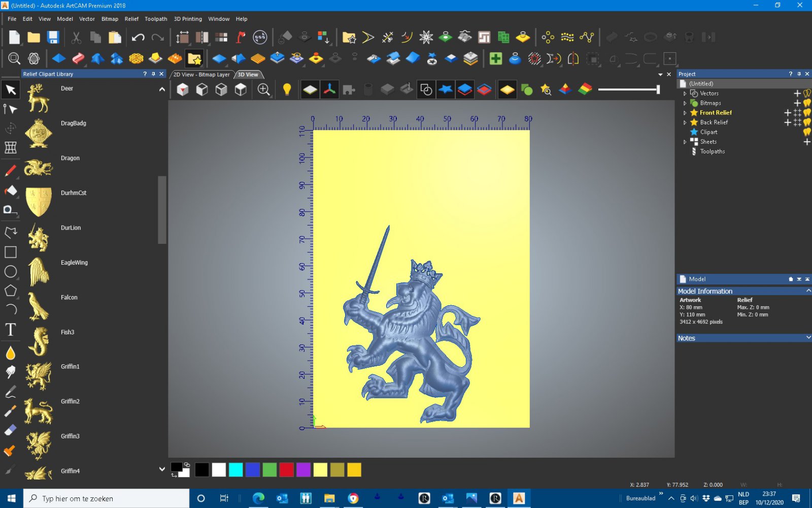This screenshot has width=812, height=508.
Task: Toggle visibility bulb for Back Relief
Action: (807, 122)
